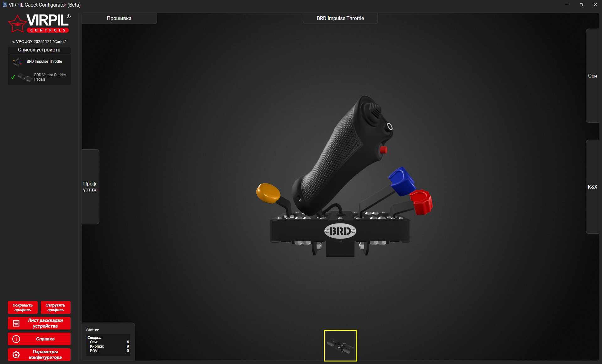The height and width of the screenshot is (364, 602).
Task: Expand the Проф. уст-ва side panel
Action: pos(90,187)
